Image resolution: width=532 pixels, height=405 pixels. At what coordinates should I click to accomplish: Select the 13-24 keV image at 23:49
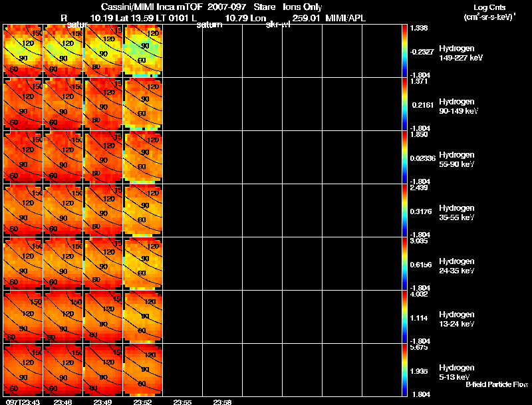(x=103, y=317)
